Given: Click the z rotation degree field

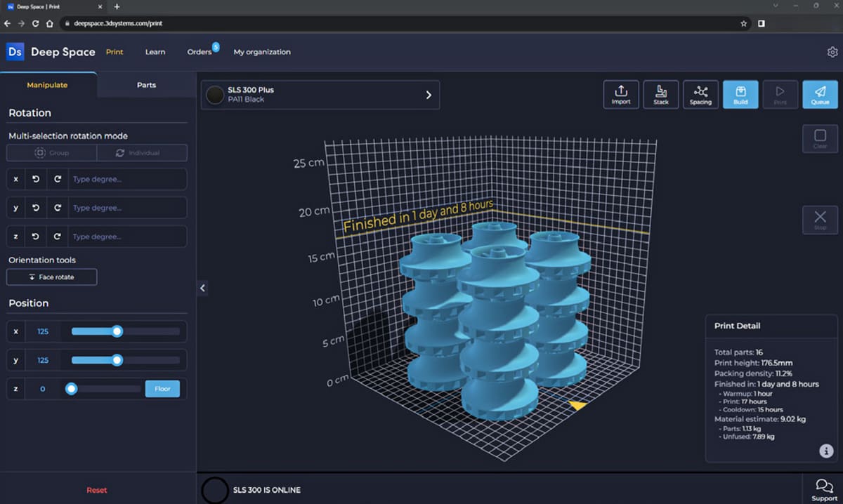Looking at the screenshot, I should coord(127,237).
